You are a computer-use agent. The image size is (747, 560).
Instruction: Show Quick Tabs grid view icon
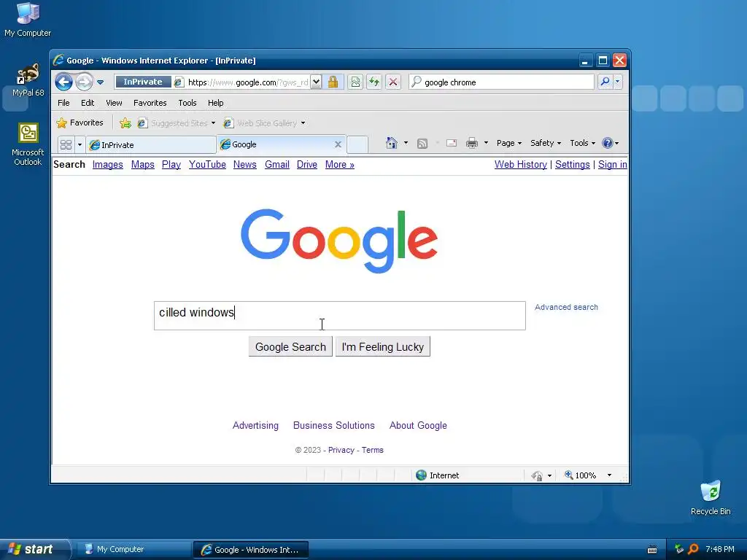66,144
